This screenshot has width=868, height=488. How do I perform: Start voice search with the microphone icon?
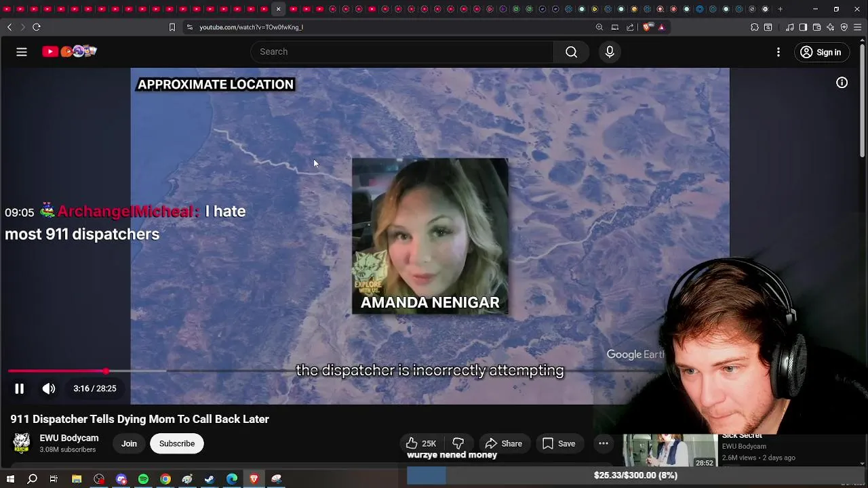(x=610, y=52)
